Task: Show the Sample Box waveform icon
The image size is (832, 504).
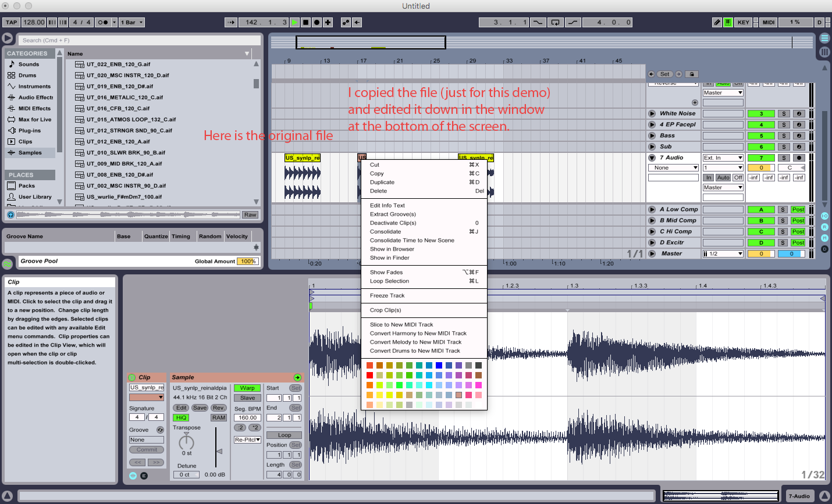Action: pos(133,476)
